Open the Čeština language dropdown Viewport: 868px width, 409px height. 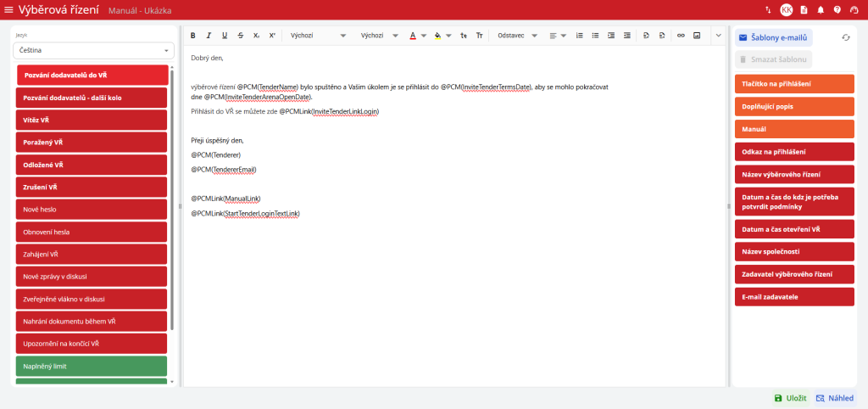[93, 51]
